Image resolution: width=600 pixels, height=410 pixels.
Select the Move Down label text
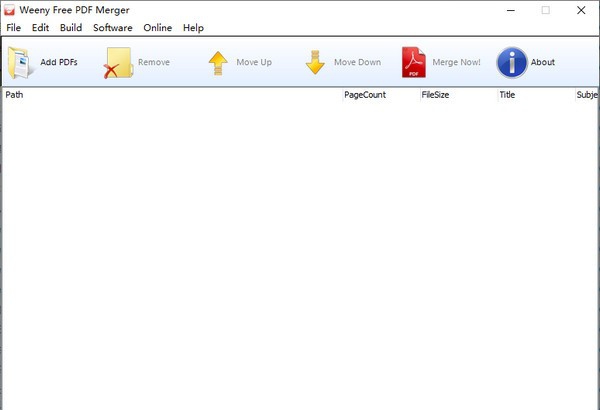pos(357,62)
